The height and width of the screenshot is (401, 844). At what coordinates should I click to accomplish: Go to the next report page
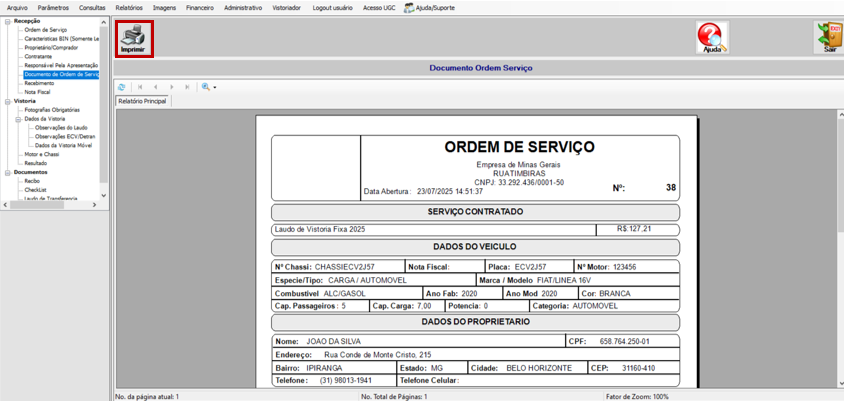(172, 87)
